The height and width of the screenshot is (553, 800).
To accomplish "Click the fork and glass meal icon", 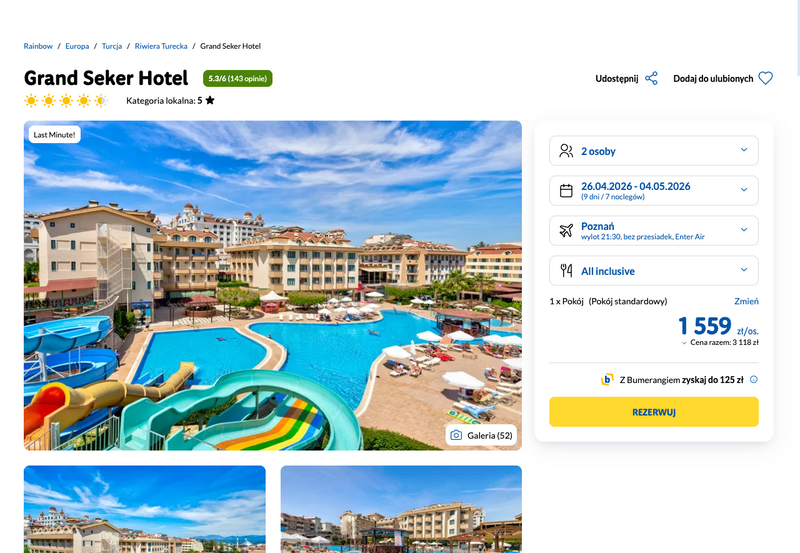I will coord(566,270).
